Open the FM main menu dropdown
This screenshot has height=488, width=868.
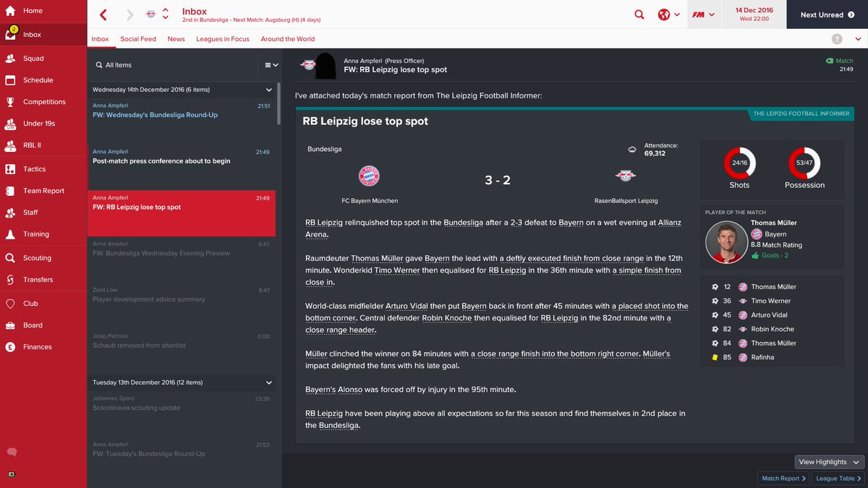(x=703, y=14)
